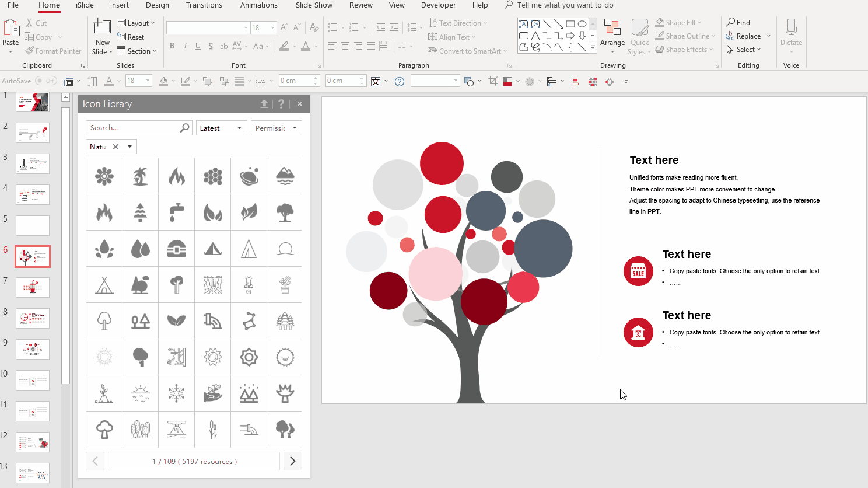Enable italic formatting
This screenshot has height=488, width=868.
coord(185,46)
